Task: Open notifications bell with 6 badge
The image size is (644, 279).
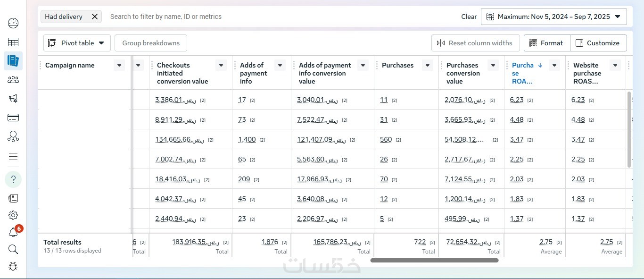Action: tap(14, 232)
